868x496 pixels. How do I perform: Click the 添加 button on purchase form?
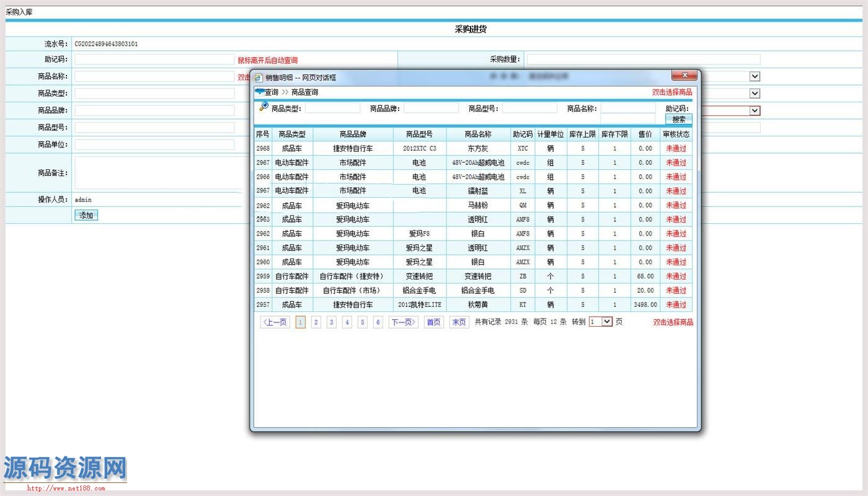click(x=86, y=216)
